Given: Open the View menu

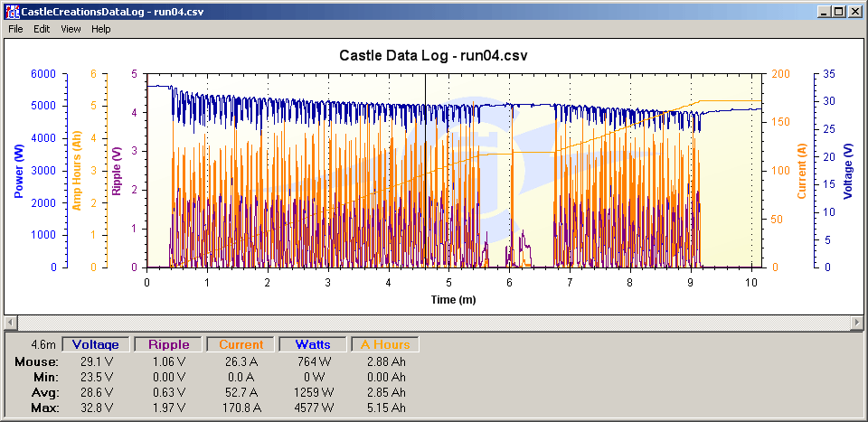Looking at the screenshot, I should tap(71, 29).
